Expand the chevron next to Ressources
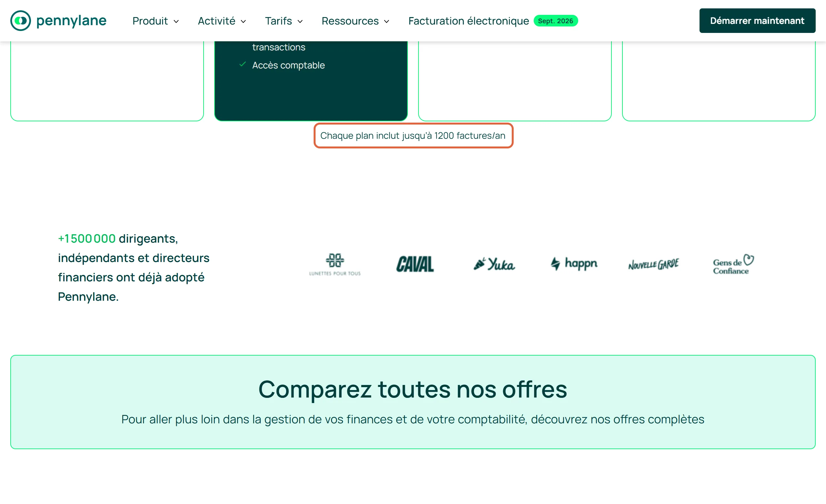Image resolution: width=826 pixels, height=504 pixels. (x=387, y=22)
